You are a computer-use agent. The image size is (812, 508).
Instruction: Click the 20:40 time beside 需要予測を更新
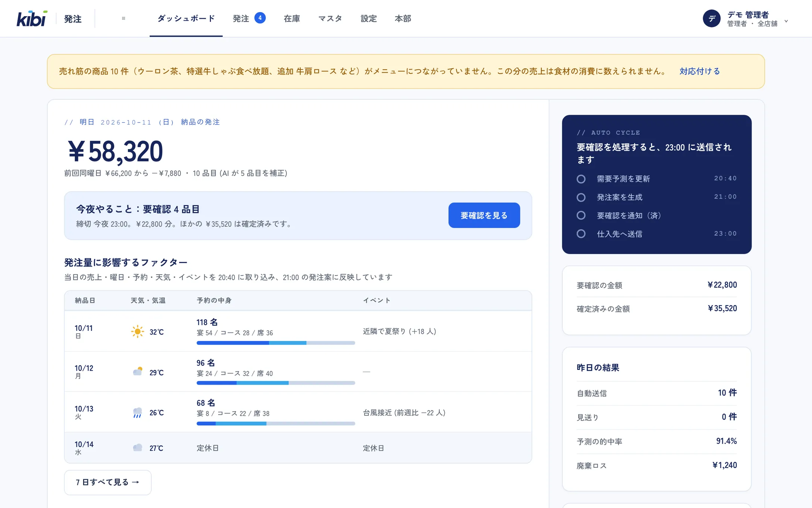coord(726,178)
